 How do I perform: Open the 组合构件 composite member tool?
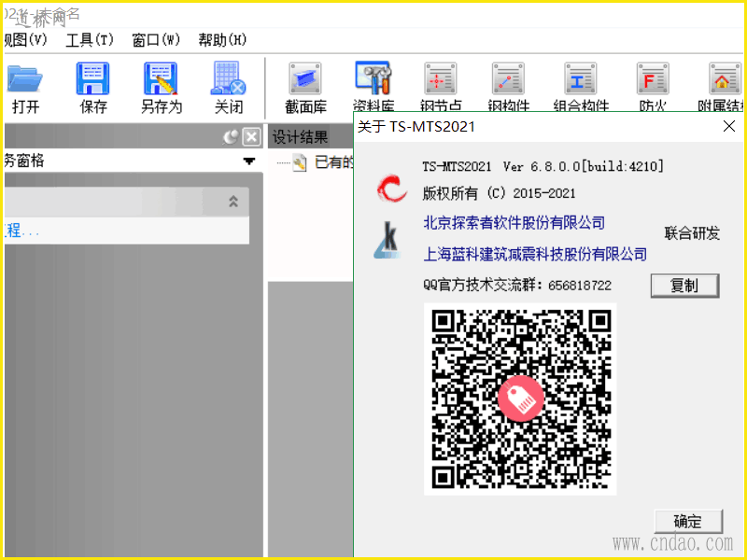(x=581, y=86)
